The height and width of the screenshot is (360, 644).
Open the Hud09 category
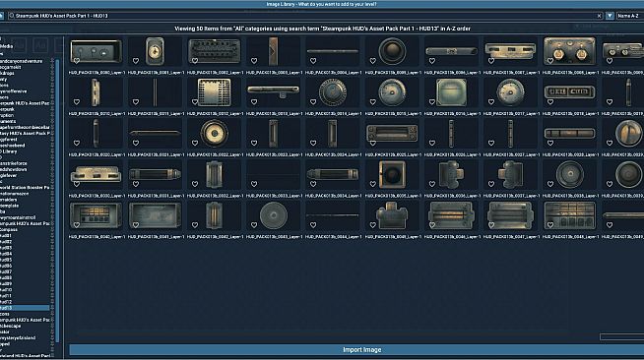pyautogui.click(x=6, y=283)
